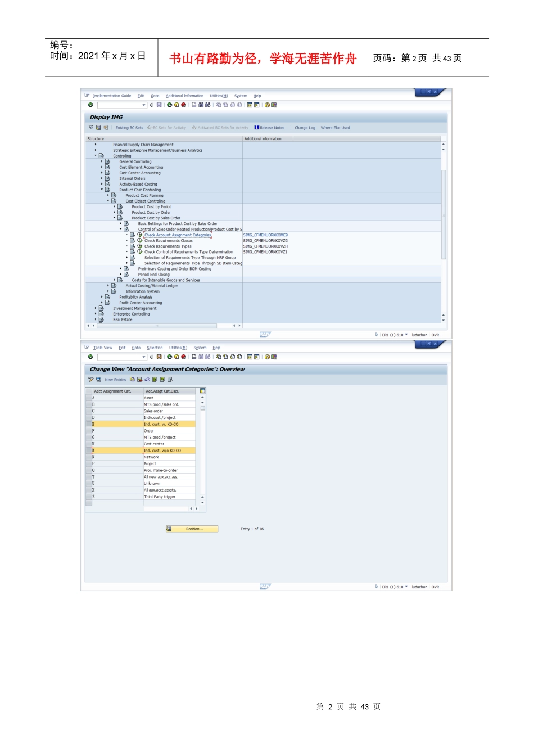Collapse the Controlling tree node
The image size is (534, 756).
coord(96,156)
